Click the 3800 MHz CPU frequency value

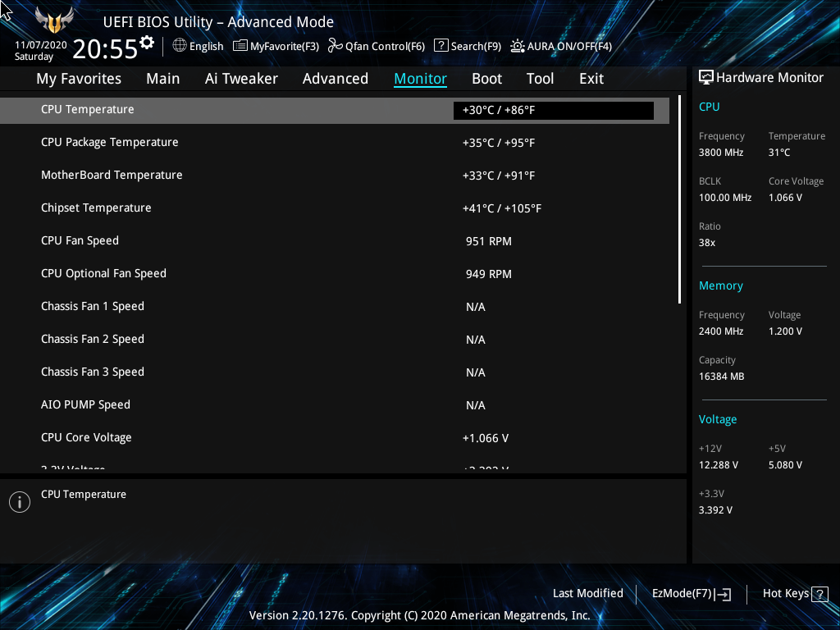click(721, 153)
